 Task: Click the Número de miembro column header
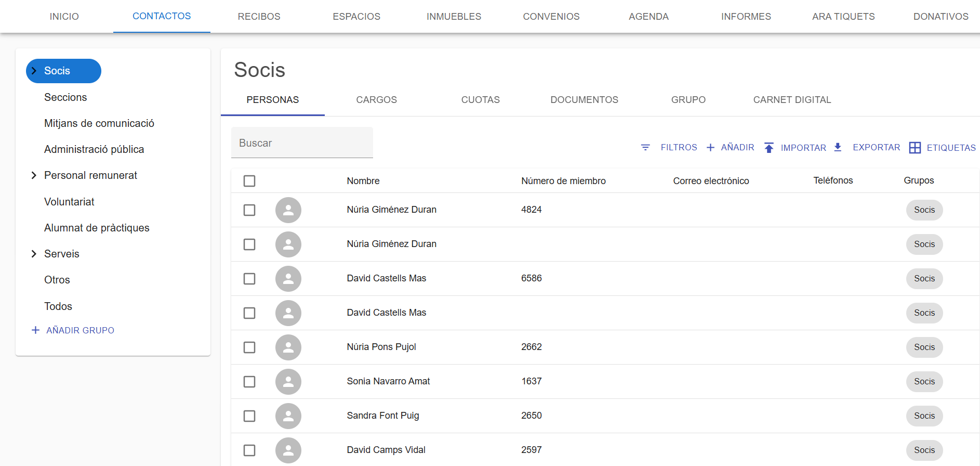click(563, 181)
